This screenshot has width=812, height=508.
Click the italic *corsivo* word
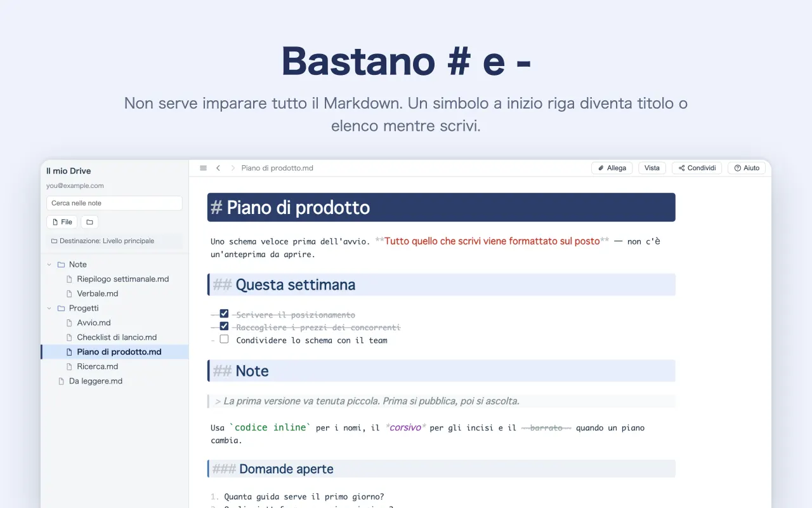(x=406, y=428)
